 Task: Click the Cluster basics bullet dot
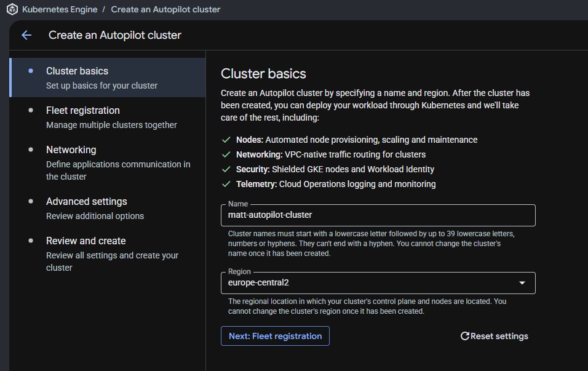(31, 71)
